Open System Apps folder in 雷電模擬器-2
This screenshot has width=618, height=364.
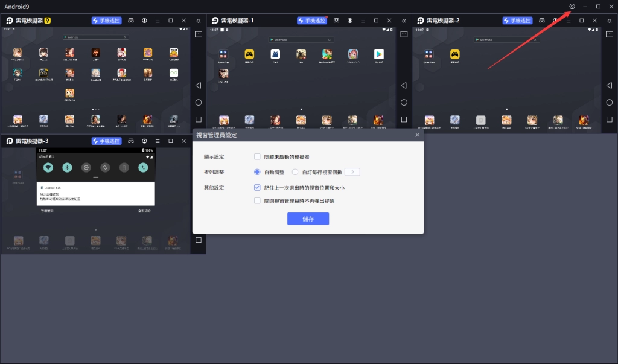pos(429,54)
